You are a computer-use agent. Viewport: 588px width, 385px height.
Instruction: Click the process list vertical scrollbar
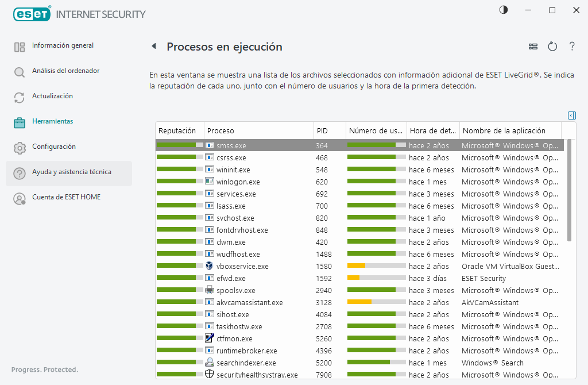point(569,195)
